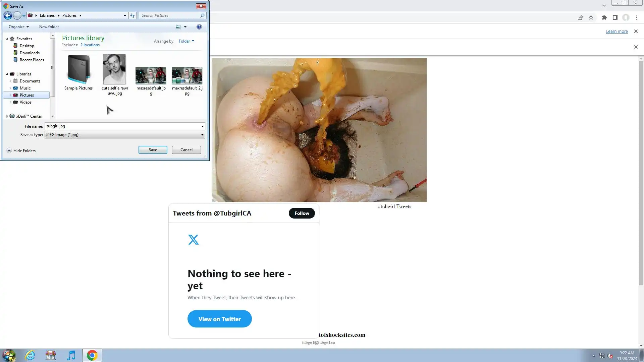Open the Organize menu
This screenshot has width=644, height=362.
tap(18, 27)
